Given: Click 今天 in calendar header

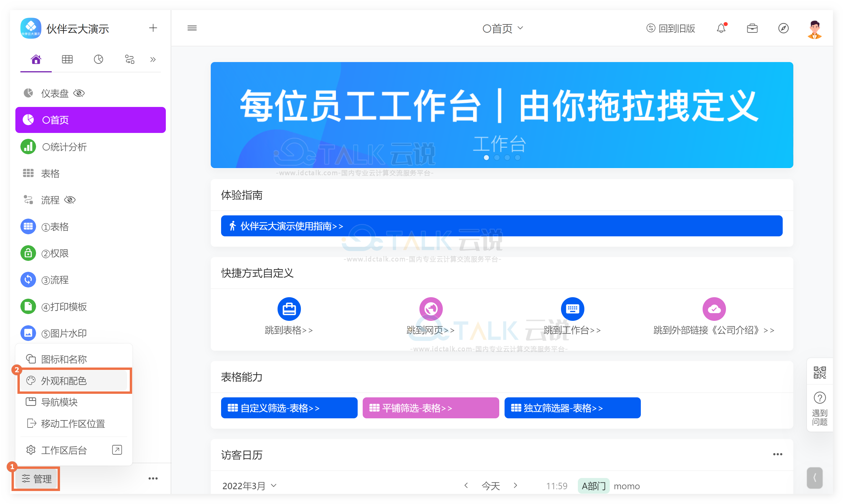Looking at the screenshot, I should [x=491, y=486].
